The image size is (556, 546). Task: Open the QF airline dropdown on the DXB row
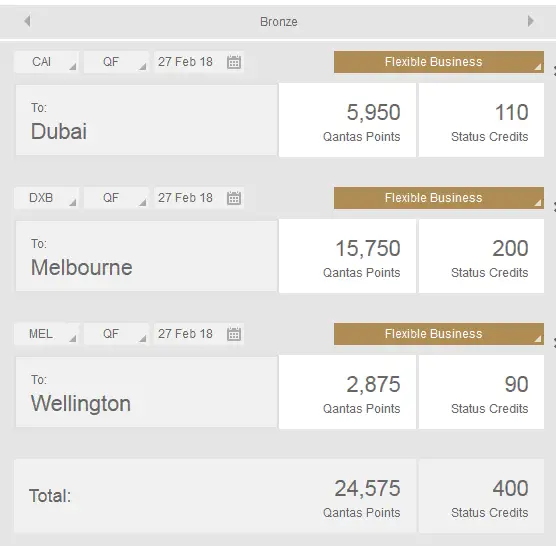[116, 198]
